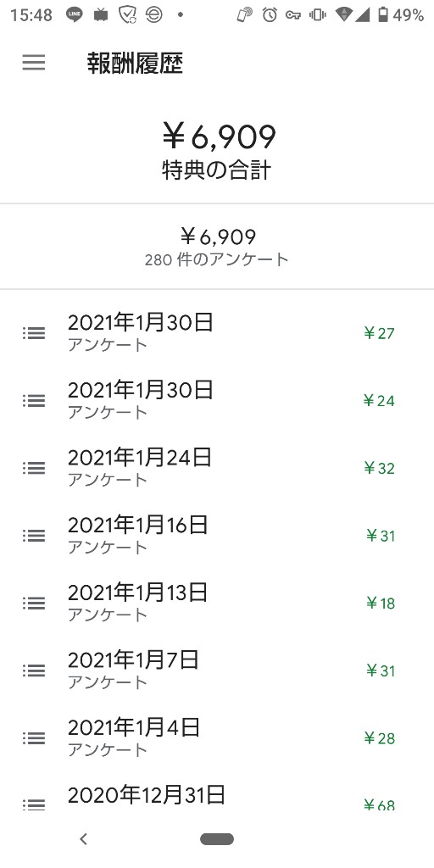Open the 2021年1月7日 survey entry
This screenshot has width=434, height=868.
(217, 670)
